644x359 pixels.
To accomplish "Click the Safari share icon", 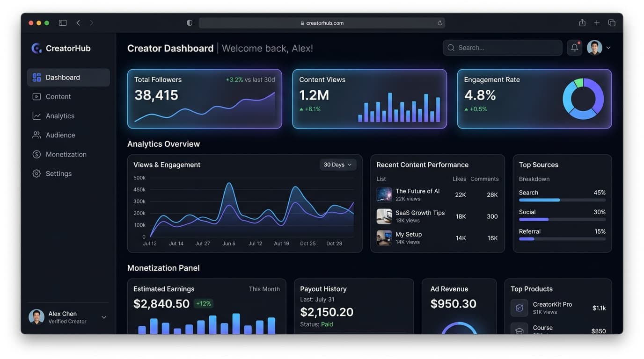I will pyautogui.click(x=582, y=22).
